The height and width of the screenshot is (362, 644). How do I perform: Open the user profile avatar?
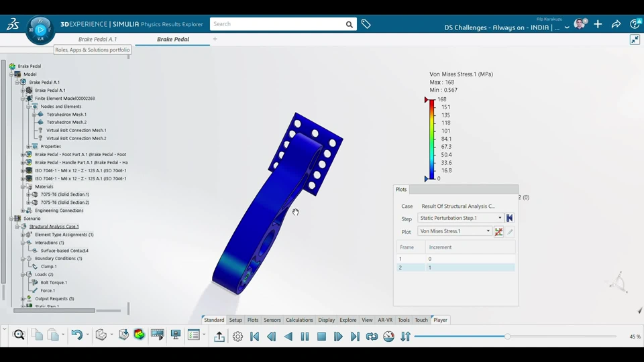pos(580,24)
